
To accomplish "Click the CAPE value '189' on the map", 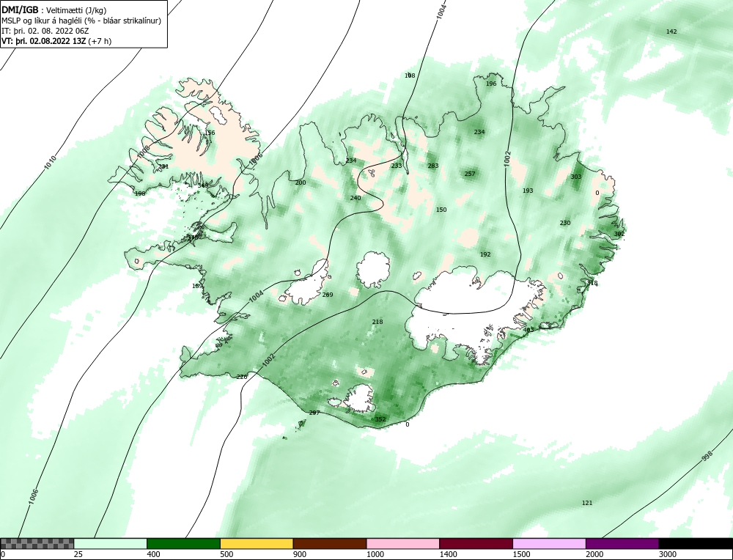I will (197, 287).
